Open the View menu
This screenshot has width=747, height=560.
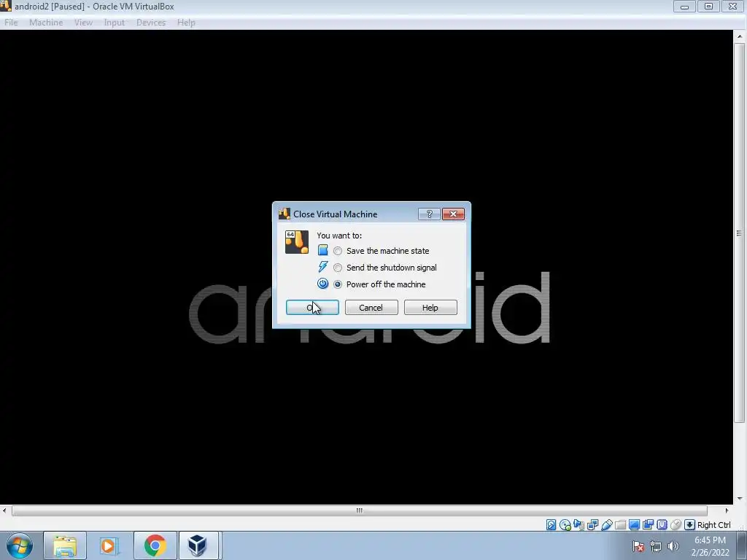83,23
